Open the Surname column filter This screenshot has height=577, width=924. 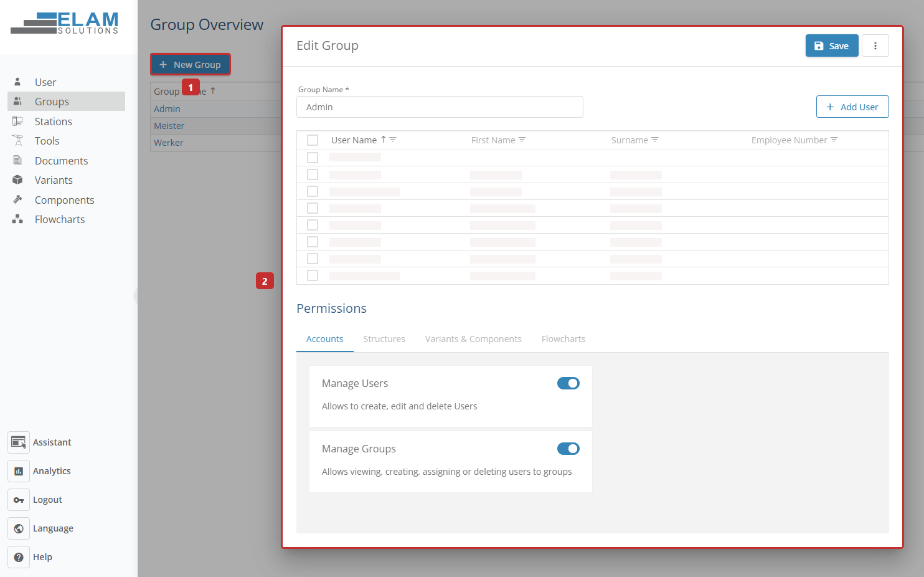(654, 140)
